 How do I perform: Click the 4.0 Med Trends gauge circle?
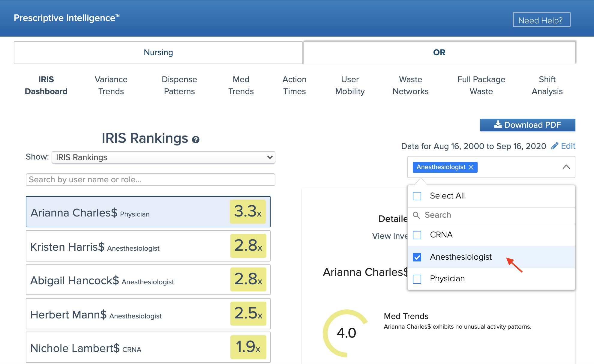346,333
